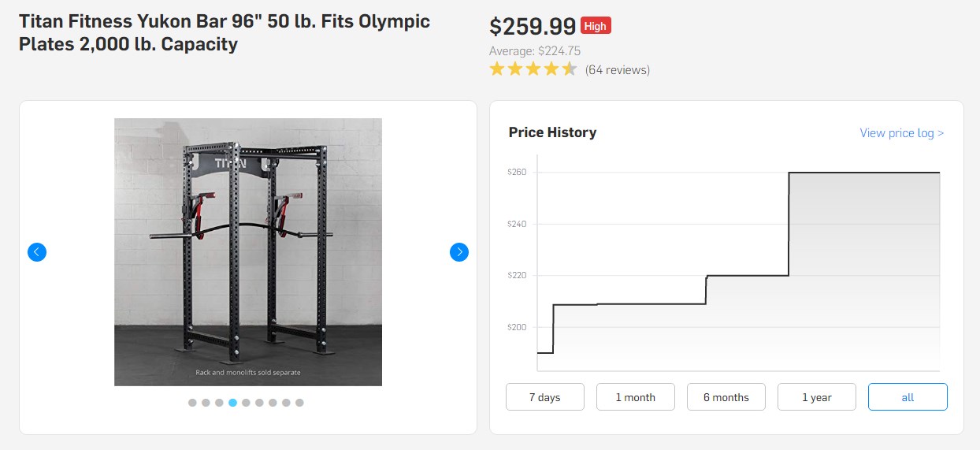This screenshot has height=450, width=980.
Task: Switch chart to 6 months range
Action: [726, 397]
